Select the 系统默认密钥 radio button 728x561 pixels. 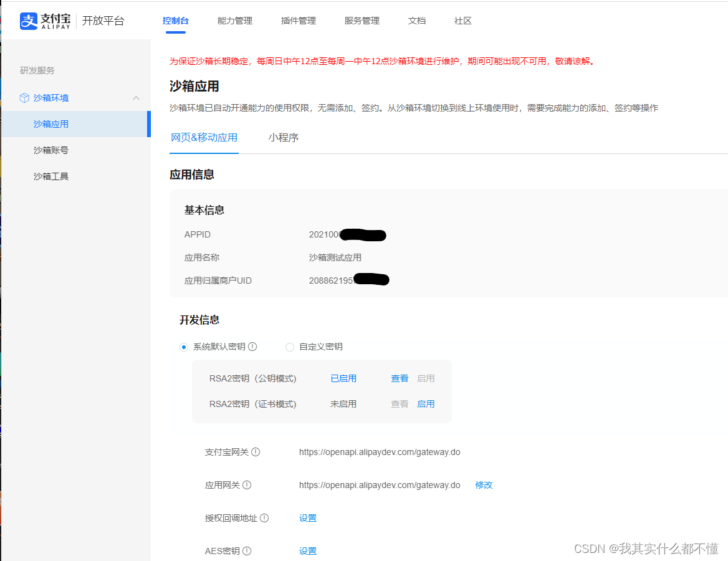(184, 347)
